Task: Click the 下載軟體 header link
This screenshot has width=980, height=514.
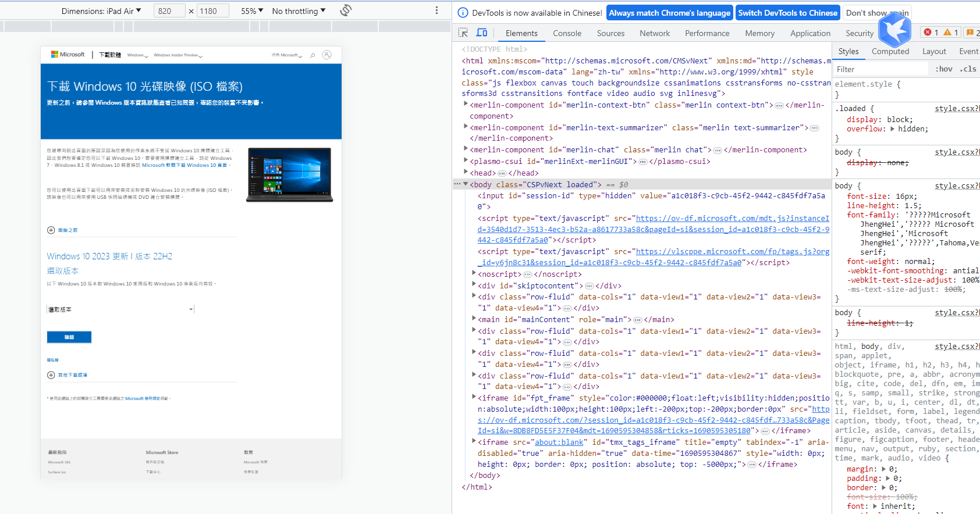Action: (110, 55)
